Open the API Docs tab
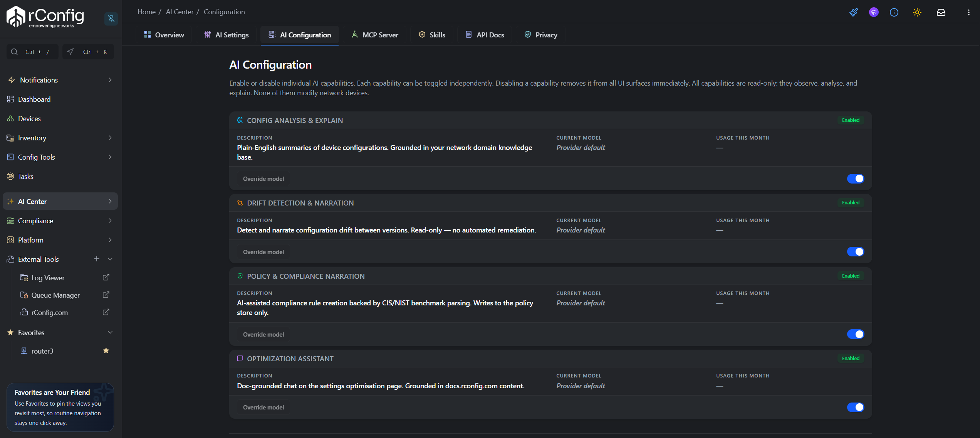 [485, 35]
